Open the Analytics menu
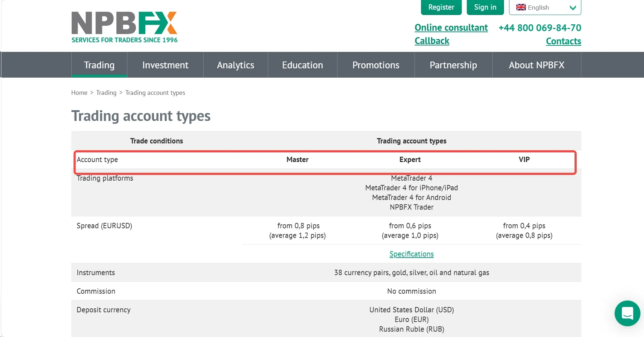The height and width of the screenshot is (337, 644). click(x=236, y=65)
